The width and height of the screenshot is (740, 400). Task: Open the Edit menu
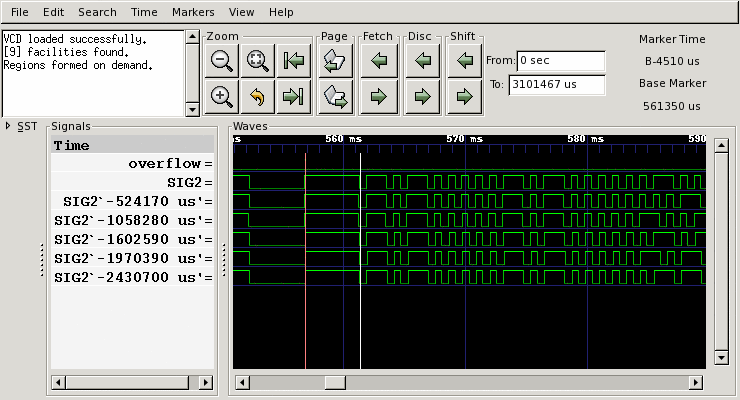pyautogui.click(x=53, y=12)
